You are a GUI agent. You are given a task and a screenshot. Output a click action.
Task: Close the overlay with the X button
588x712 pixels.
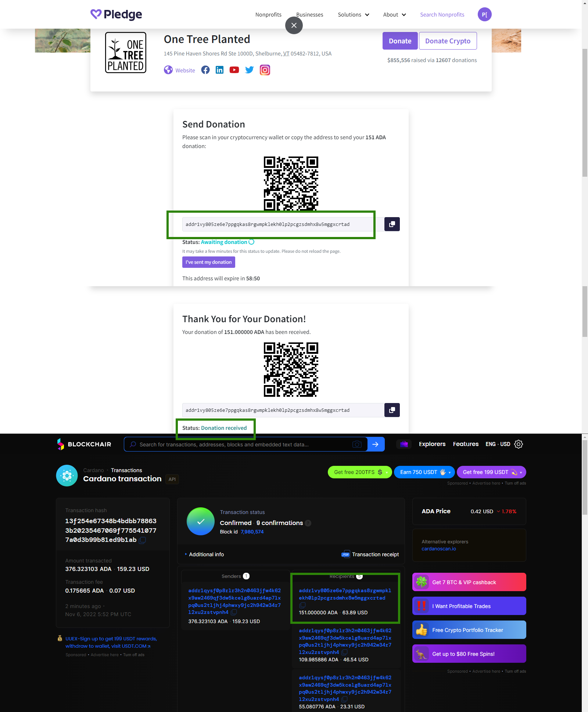tap(294, 25)
